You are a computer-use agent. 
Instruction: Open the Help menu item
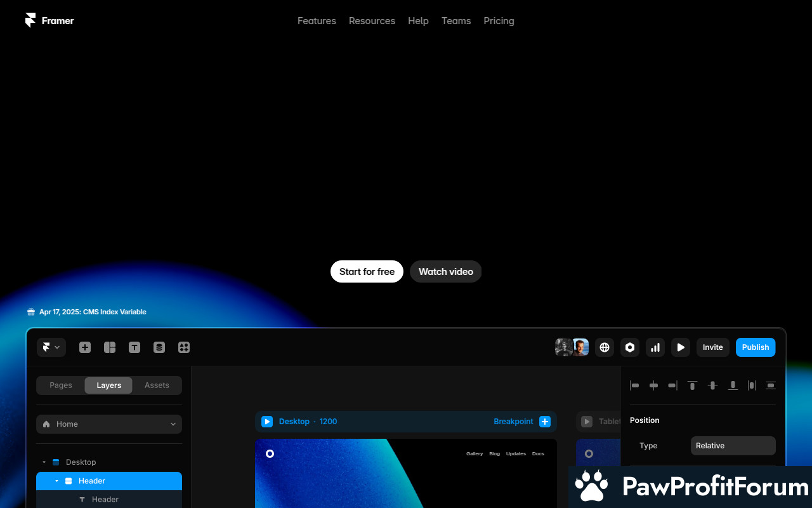pos(418,21)
